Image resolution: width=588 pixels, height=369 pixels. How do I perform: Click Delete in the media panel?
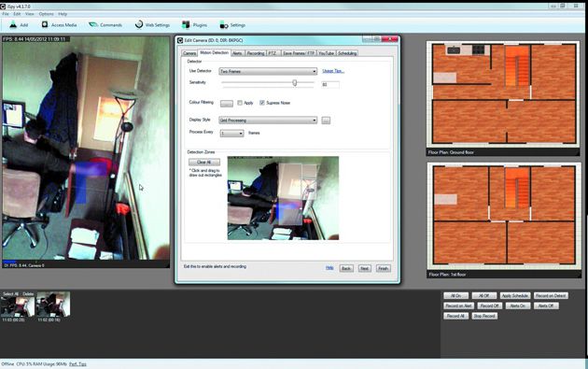pos(28,294)
